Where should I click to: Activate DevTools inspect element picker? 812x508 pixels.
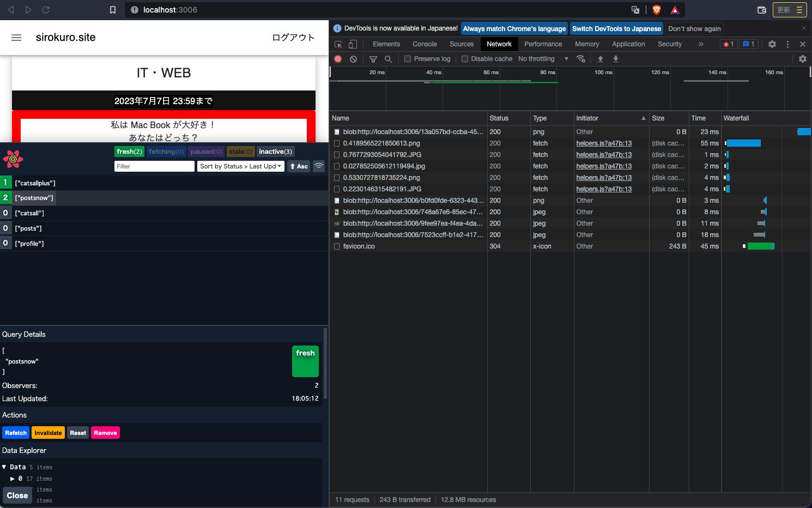pyautogui.click(x=338, y=44)
